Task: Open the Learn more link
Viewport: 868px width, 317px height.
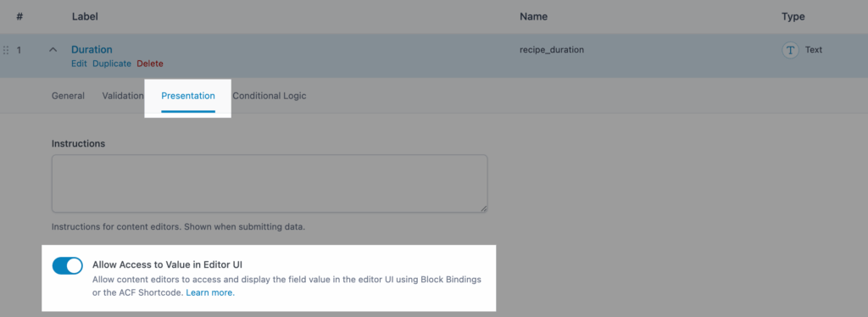Action: tap(210, 292)
